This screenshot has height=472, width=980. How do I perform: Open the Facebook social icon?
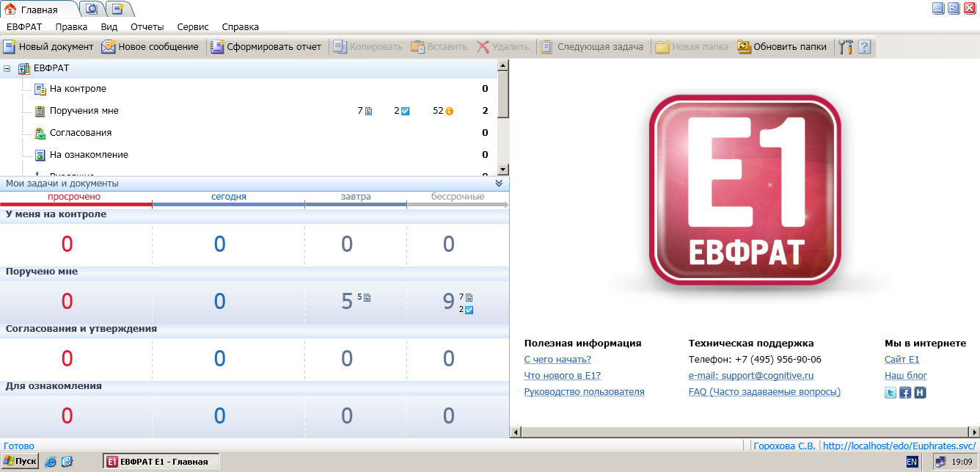coord(905,393)
